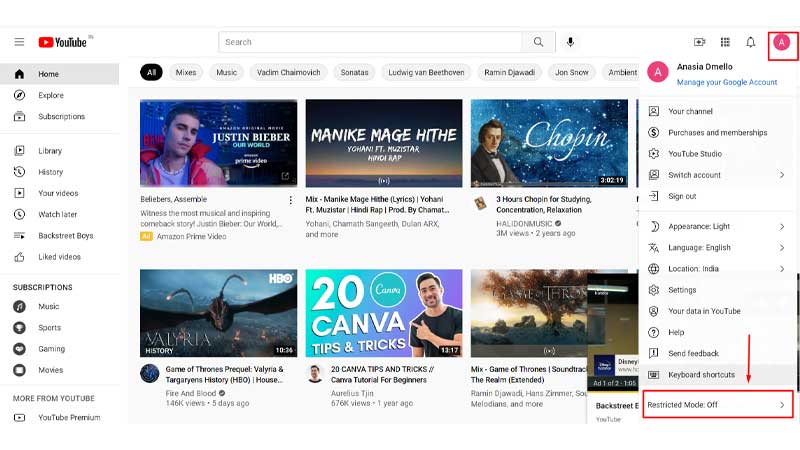This screenshot has width=800, height=450.
Task: Go to Home in sidebar
Action: [60, 74]
